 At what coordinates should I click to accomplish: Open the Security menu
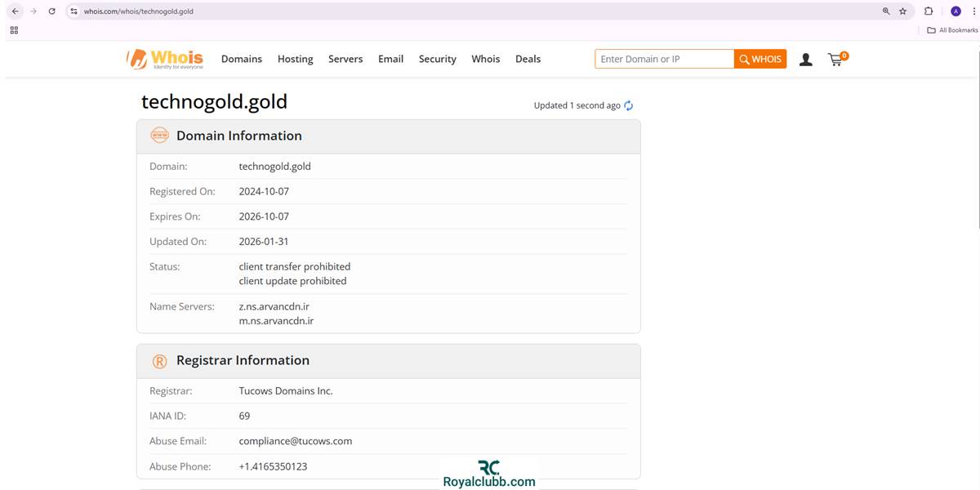(438, 59)
